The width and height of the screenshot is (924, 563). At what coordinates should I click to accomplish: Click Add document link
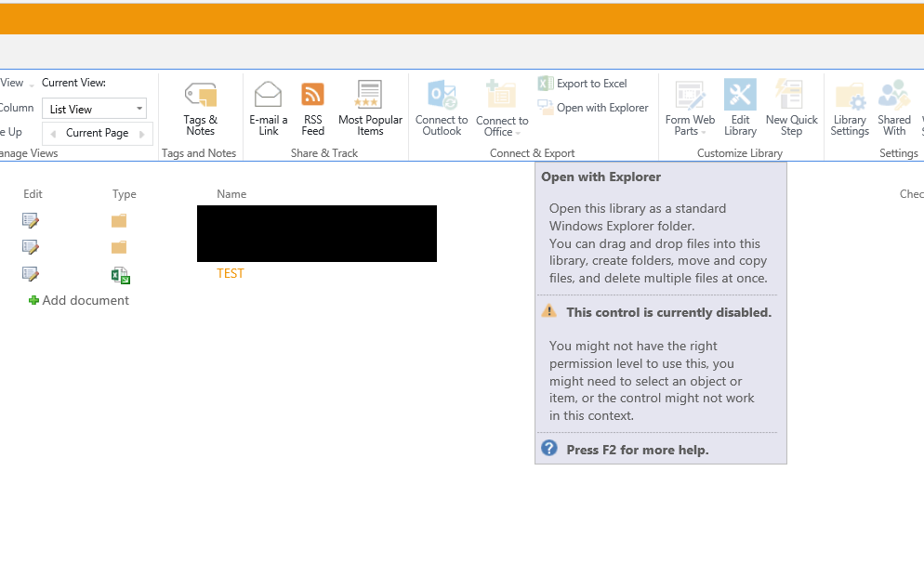coord(86,300)
